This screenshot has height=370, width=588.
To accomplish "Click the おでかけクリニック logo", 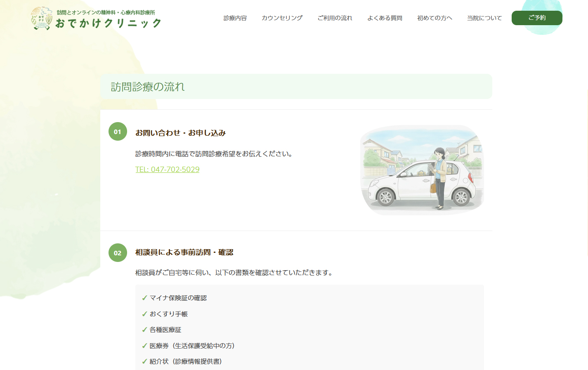I will point(96,19).
